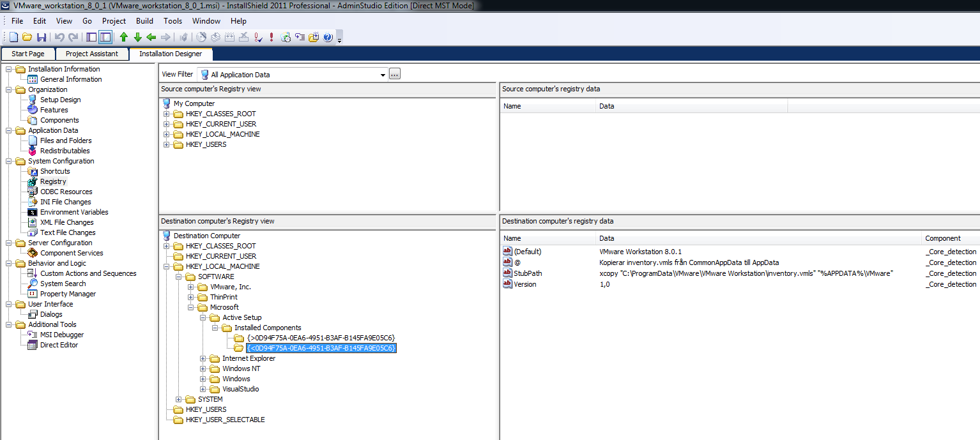Image resolution: width=980 pixels, height=440 pixels.
Task: Open the View Filter dropdown arrow
Action: point(381,74)
